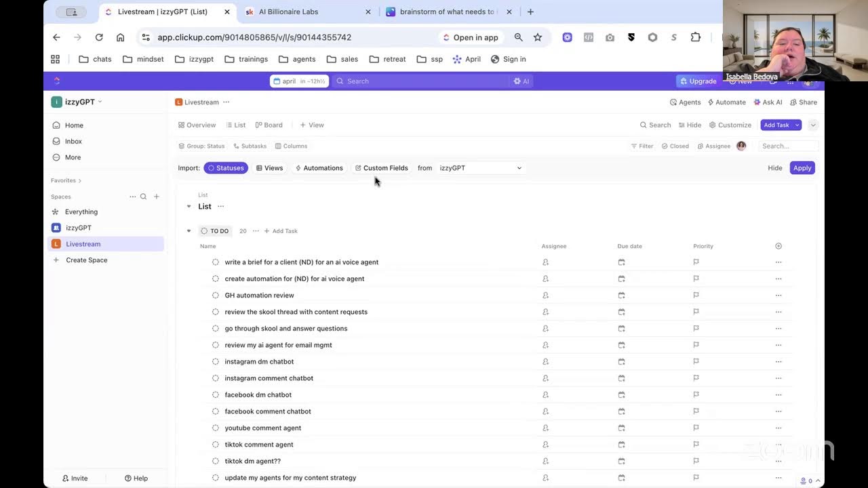The height and width of the screenshot is (488, 868).
Task: Set due date for instagram dm chatbot
Action: 621,362
